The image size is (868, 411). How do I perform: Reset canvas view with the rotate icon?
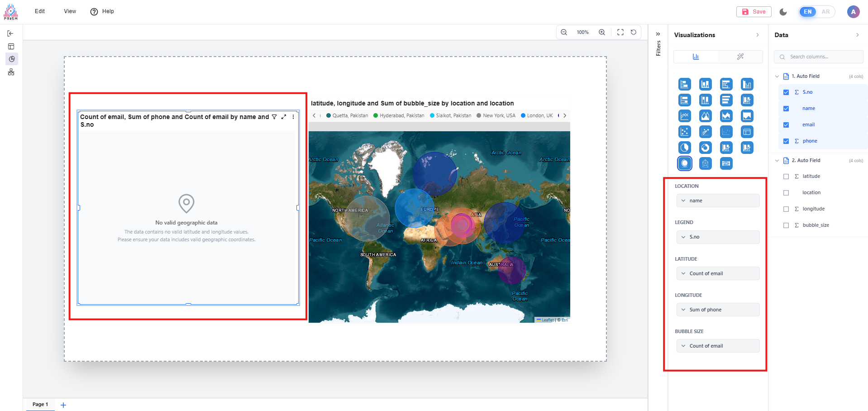(x=634, y=32)
